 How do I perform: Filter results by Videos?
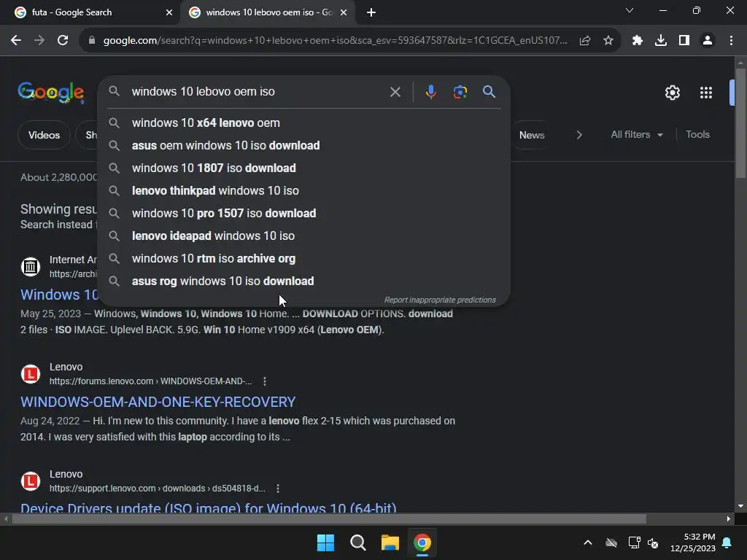coord(44,135)
